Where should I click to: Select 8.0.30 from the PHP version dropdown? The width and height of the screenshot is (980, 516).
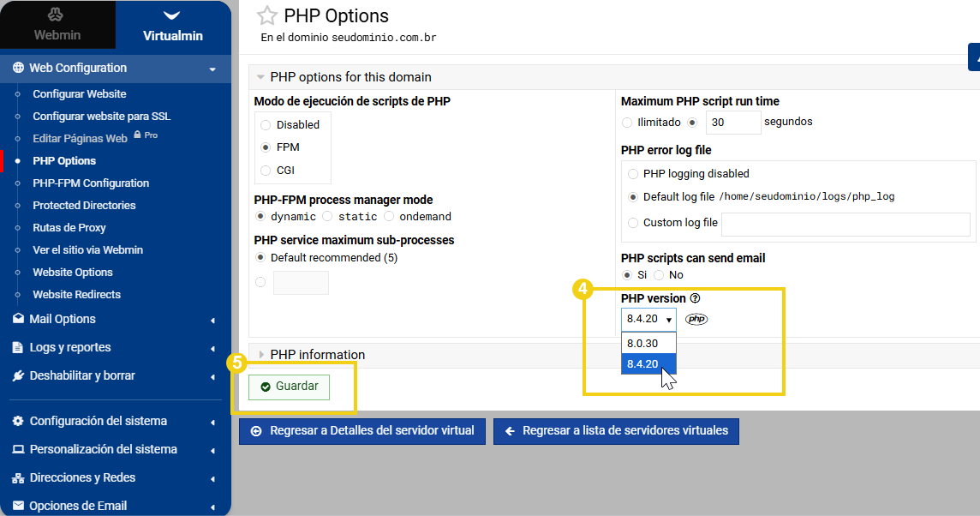(x=645, y=343)
